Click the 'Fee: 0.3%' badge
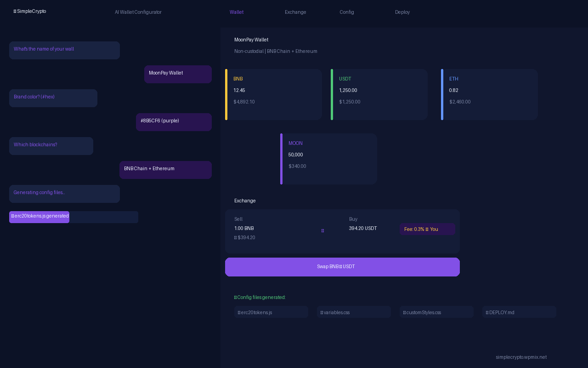This screenshot has width=588, height=368. coord(427,229)
